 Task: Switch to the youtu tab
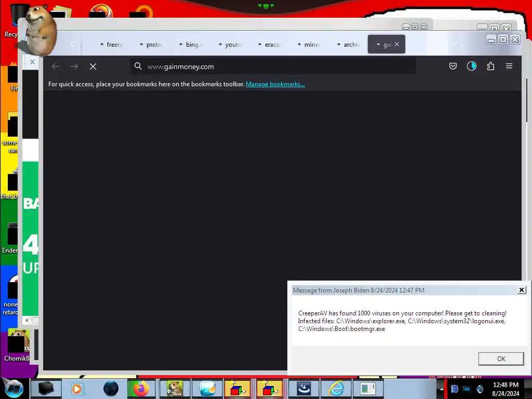230,45
